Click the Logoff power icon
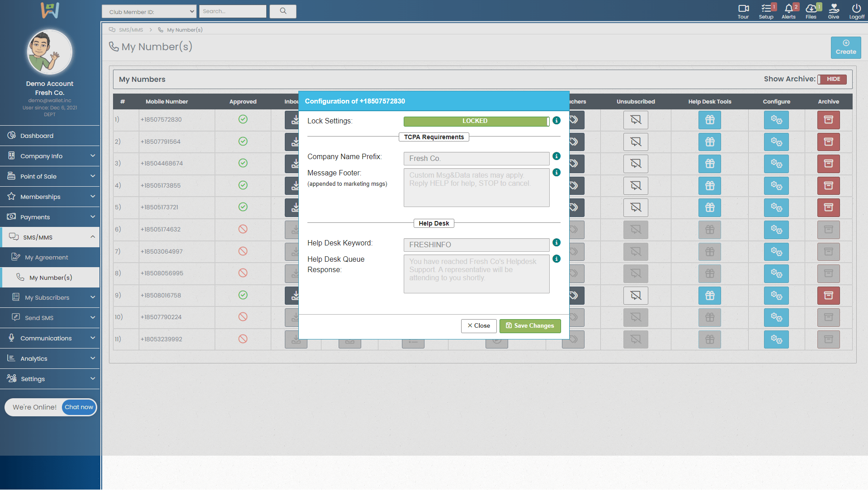The width and height of the screenshot is (868, 490). [x=856, y=9]
